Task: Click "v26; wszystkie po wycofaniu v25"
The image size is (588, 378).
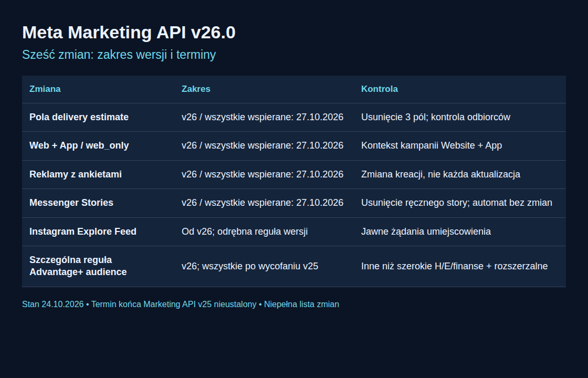Action: click(250, 266)
